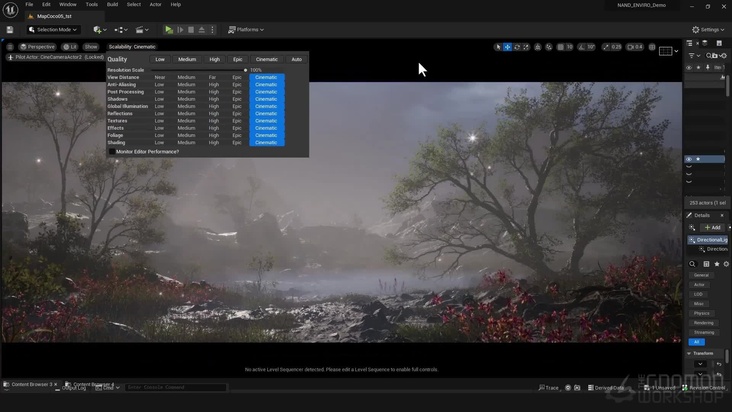Open the Settings dropdown
Image resolution: width=732 pixels, height=412 pixels.
[x=708, y=30]
